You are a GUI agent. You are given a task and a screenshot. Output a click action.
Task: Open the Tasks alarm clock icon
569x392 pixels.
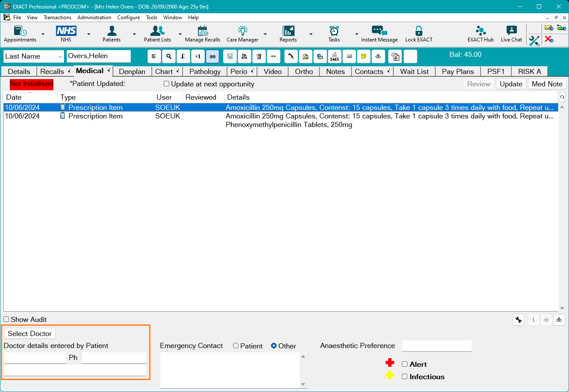(334, 31)
